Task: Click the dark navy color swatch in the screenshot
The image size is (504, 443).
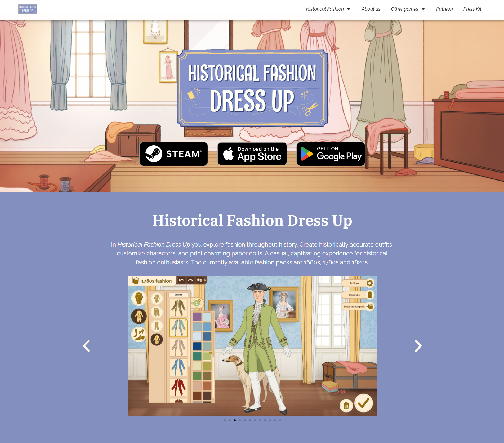Action: point(197,346)
